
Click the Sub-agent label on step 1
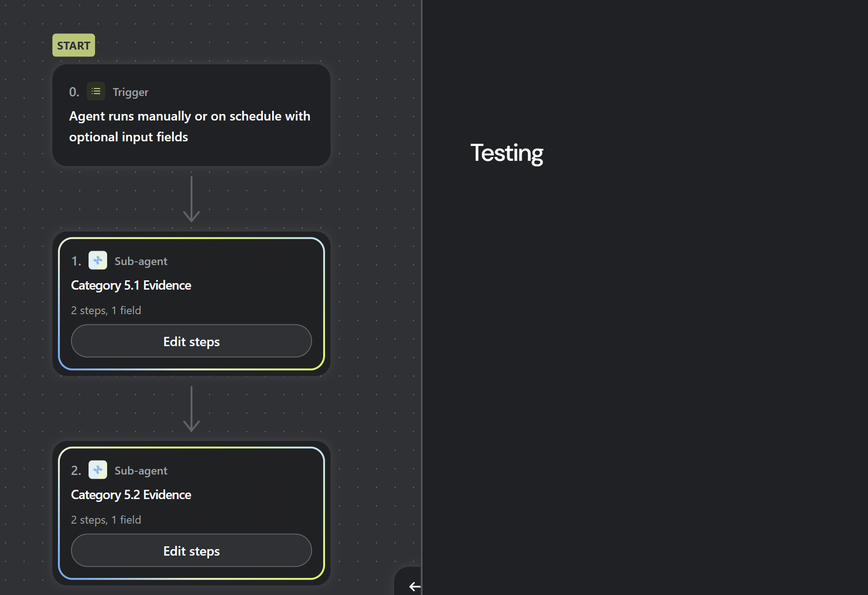pyautogui.click(x=141, y=261)
